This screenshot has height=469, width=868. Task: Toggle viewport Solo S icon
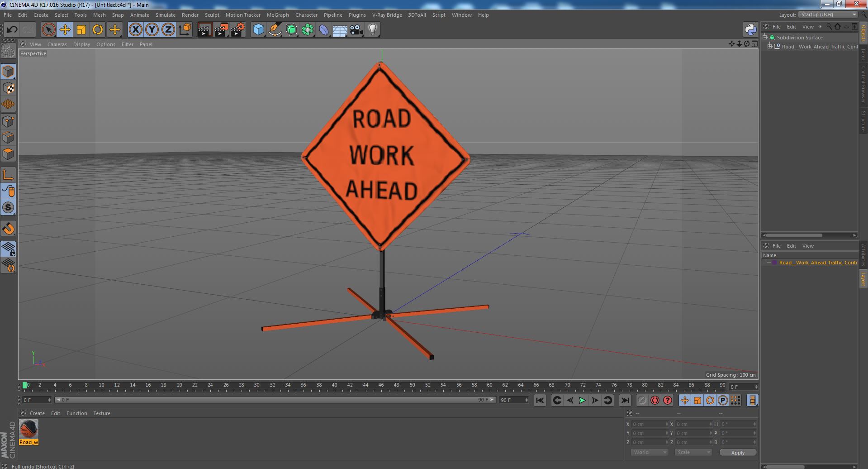pos(8,207)
